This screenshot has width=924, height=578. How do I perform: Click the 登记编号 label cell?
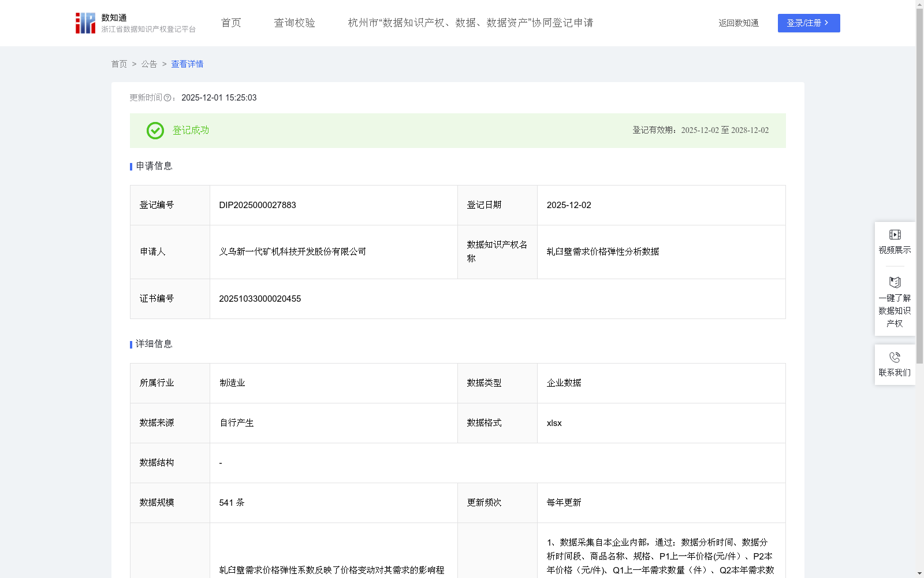pyautogui.click(x=170, y=205)
